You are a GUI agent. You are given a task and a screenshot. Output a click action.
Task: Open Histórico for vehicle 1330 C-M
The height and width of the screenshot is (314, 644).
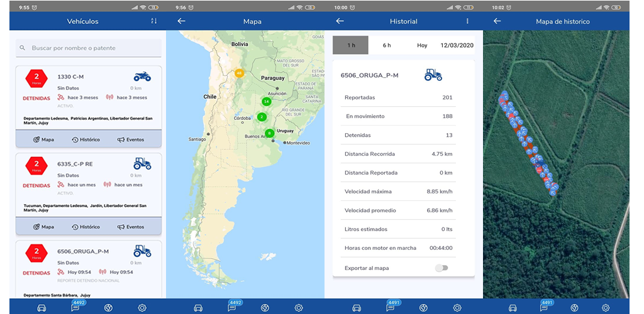(x=86, y=139)
